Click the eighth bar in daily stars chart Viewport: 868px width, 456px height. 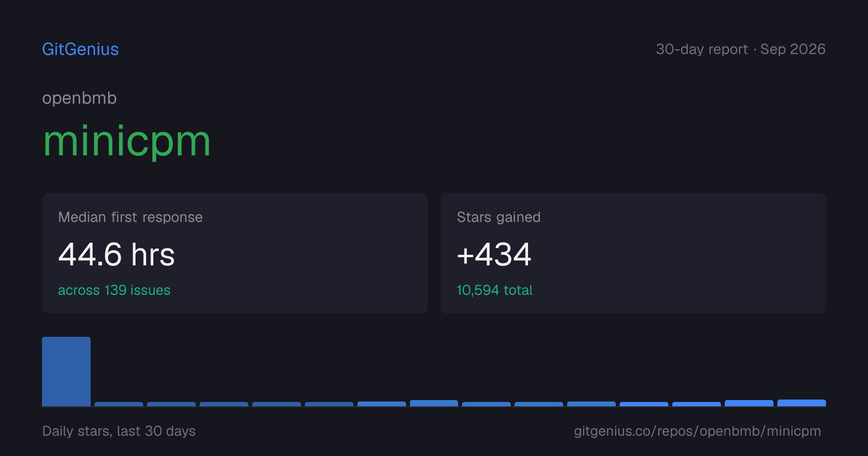click(434, 403)
